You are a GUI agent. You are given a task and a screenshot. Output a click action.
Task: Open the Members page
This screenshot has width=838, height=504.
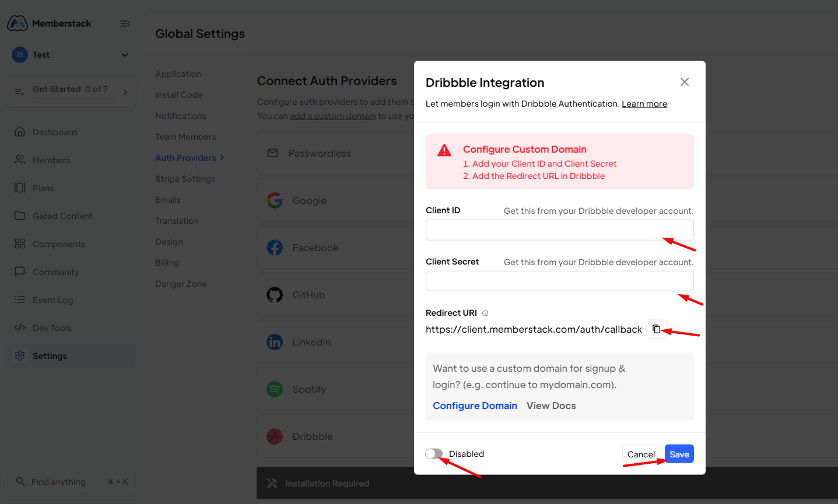click(51, 160)
